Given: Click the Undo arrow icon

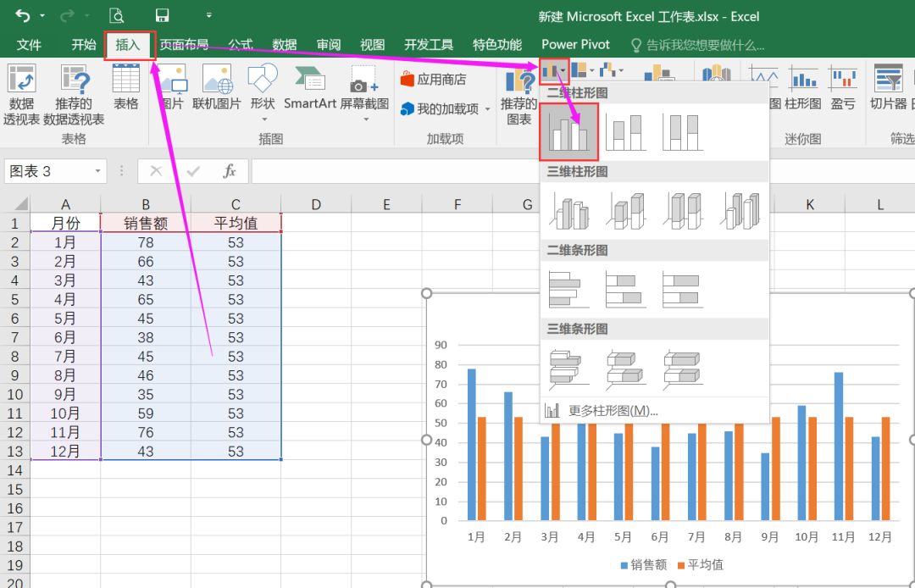Looking at the screenshot, I should pos(23,16).
